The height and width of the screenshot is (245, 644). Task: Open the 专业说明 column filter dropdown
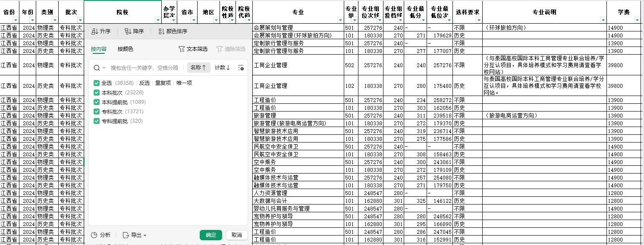click(603, 20)
